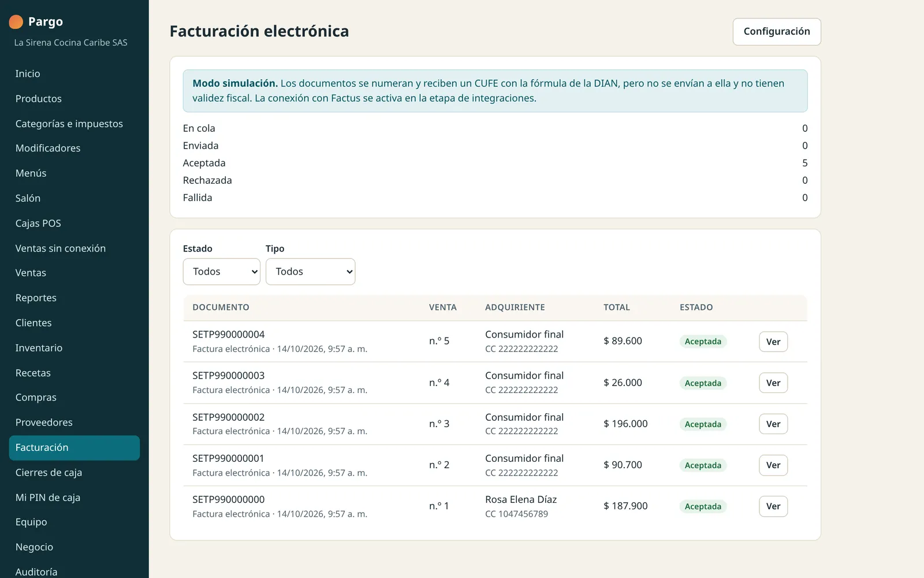Image resolution: width=924 pixels, height=578 pixels.
Task: Navigate to Categorías e impuestos
Action: (74, 124)
